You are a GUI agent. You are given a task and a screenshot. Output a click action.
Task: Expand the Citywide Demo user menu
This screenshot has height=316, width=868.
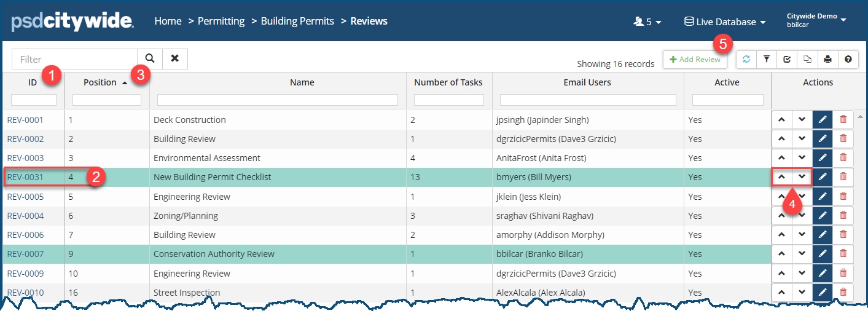816,20
